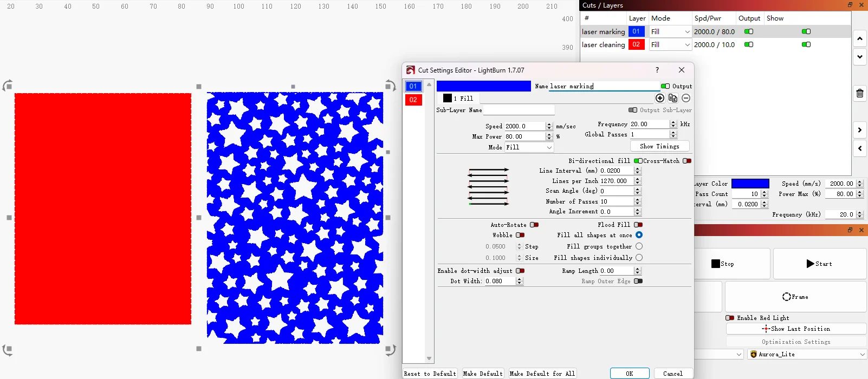Open Mode dropdown in Cut Settings Editor
Image resolution: width=868 pixels, height=379 pixels.
click(x=529, y=147)
